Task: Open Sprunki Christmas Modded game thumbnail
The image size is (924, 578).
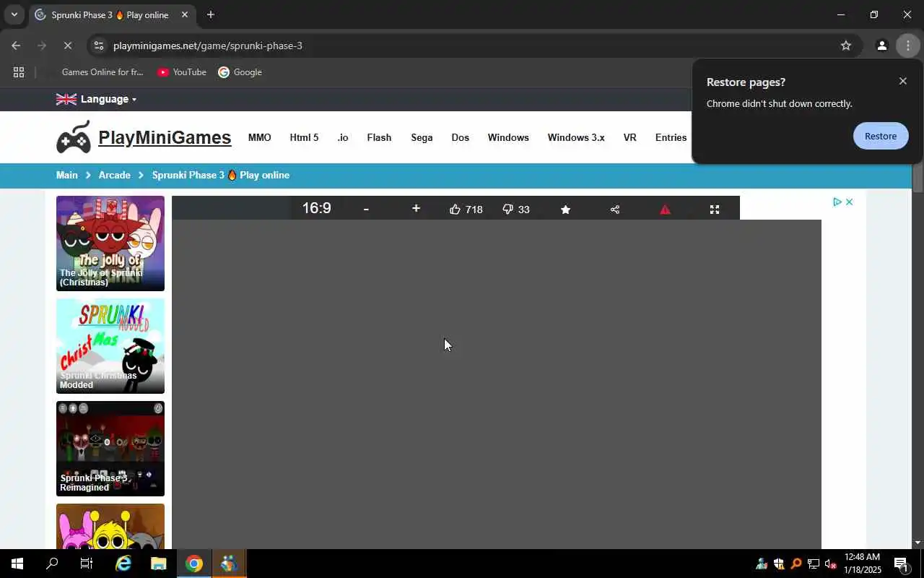Action: point(110,346)
